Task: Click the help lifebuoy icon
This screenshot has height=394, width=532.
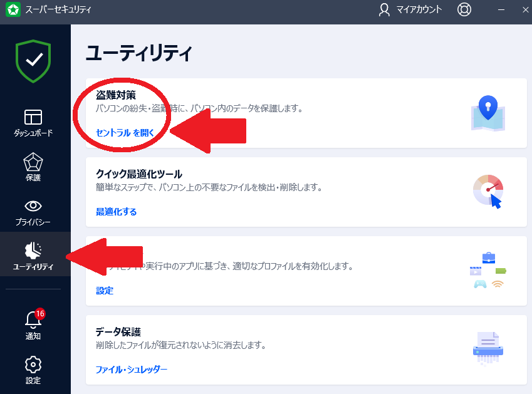Action: 464,10
